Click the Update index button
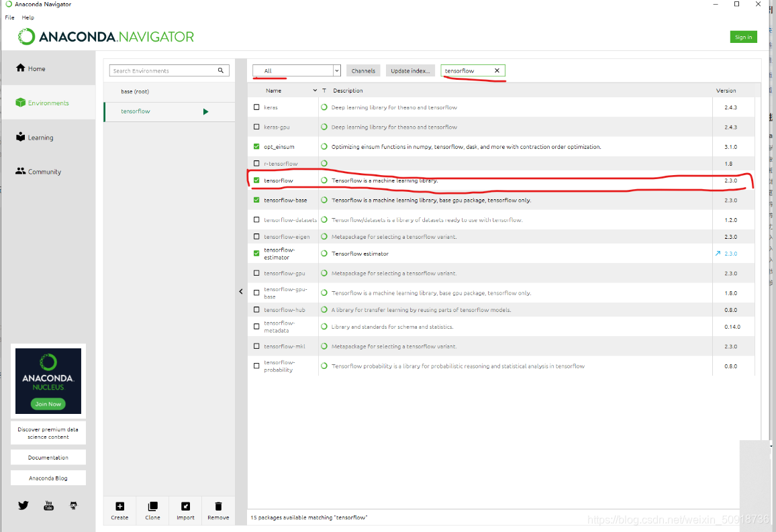Screen dimensions: 776x532 (410, 70)
